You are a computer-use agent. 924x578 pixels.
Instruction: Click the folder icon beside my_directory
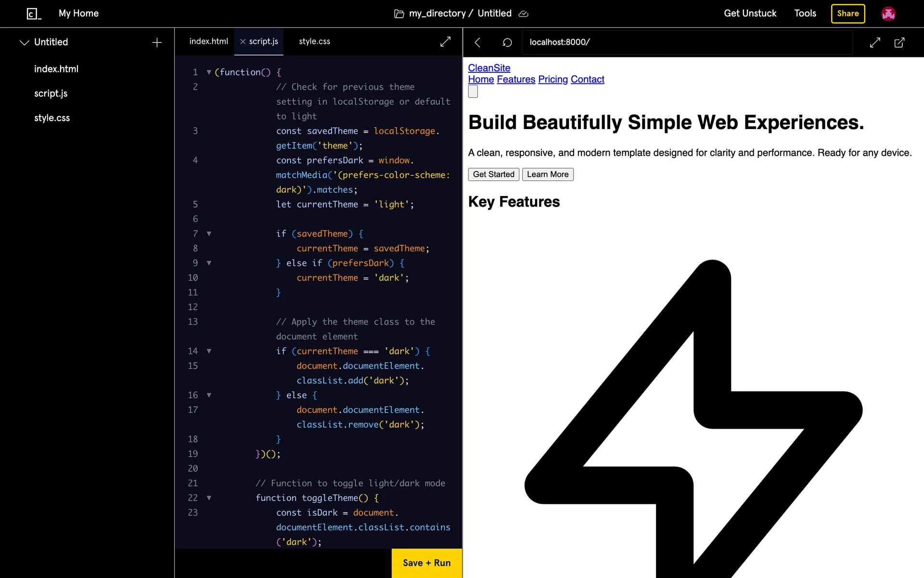coord(399,14)
